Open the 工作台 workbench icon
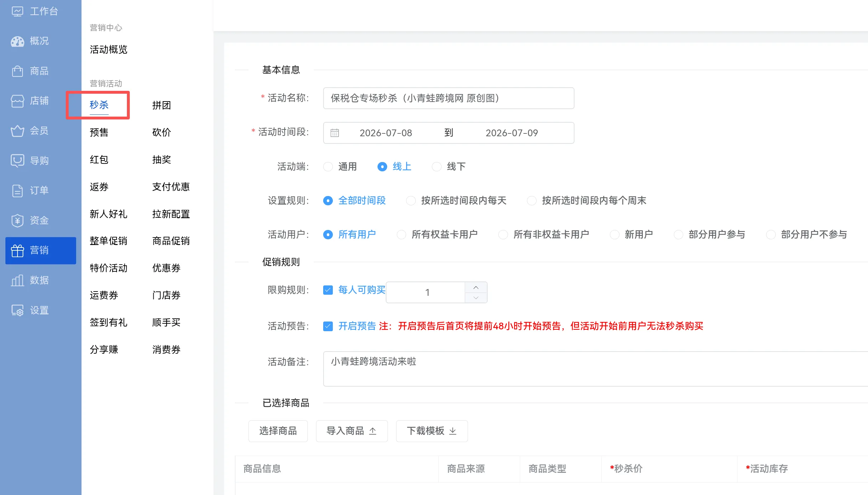This screenshot has width=868, height=495. point(17,11)
